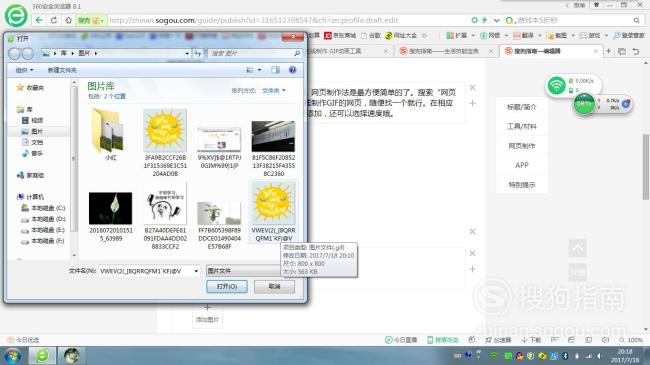This screenshot has width=650, height=365.
Task: Go to browser home page icon
Action: point(68,20)
